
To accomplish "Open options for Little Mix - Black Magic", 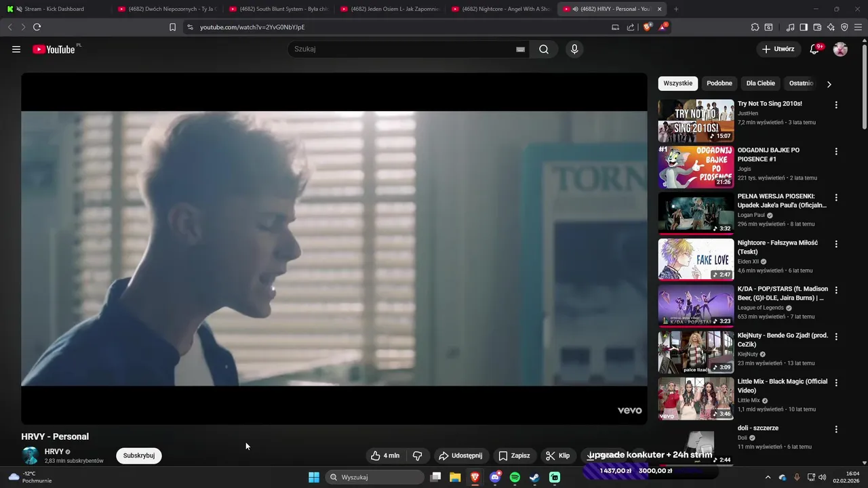I will 836,382.
